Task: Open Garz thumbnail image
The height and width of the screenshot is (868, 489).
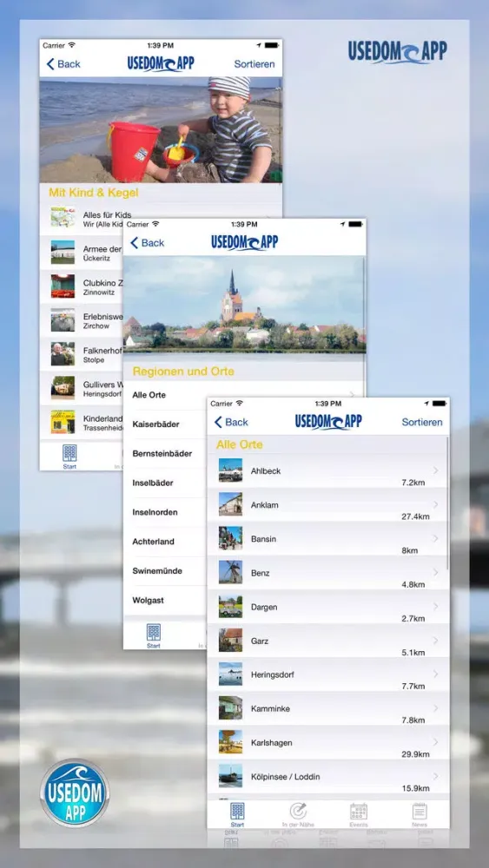Action: 230,641
